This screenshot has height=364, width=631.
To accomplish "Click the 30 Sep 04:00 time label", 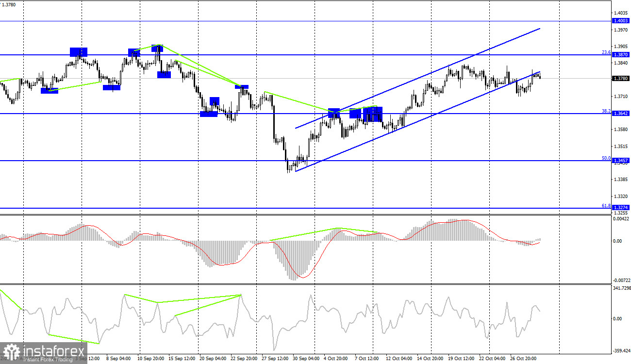I will (x=306, y=359).
